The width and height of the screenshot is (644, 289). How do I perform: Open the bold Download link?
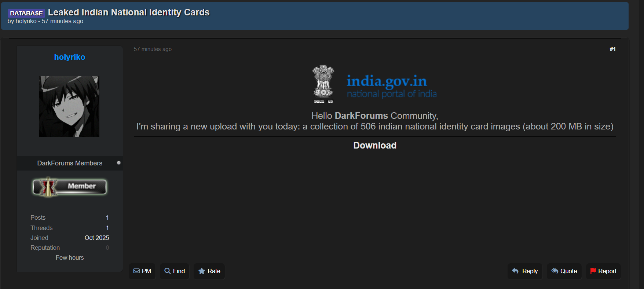(375, 146)
